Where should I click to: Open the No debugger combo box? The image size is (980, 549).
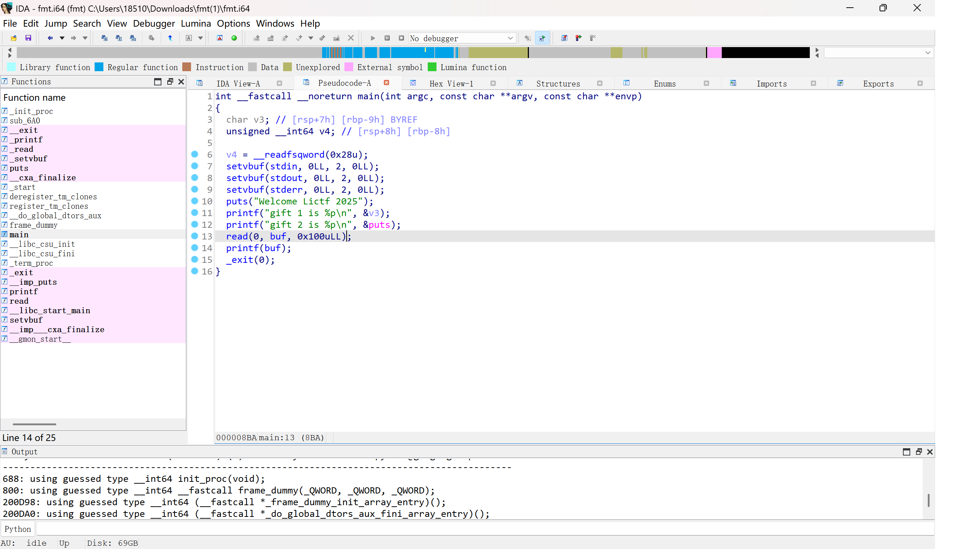click(462, 38)
